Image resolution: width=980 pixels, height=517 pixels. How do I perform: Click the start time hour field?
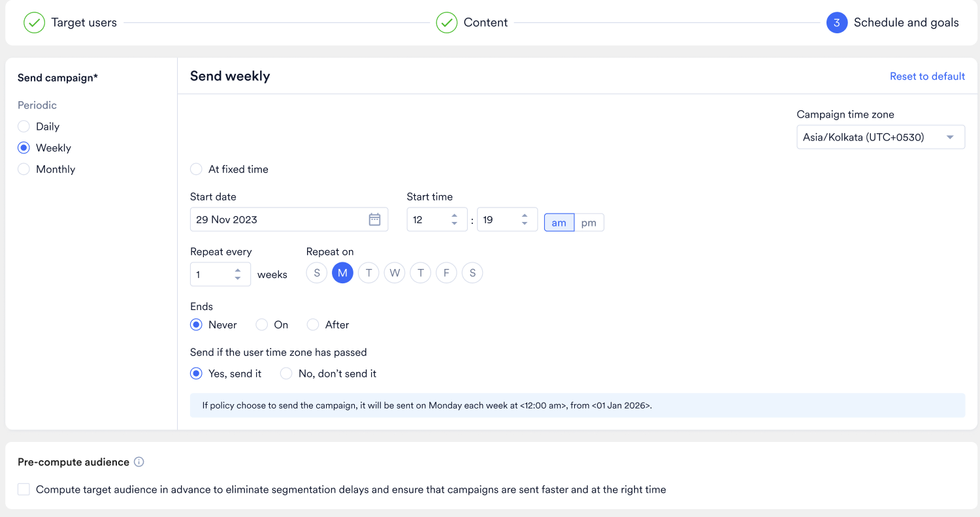(437, 219)
